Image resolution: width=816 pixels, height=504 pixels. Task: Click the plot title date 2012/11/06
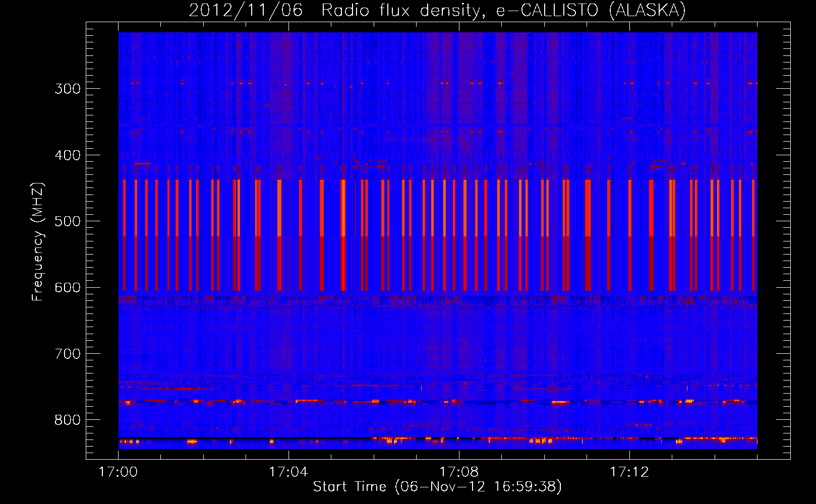246,10
